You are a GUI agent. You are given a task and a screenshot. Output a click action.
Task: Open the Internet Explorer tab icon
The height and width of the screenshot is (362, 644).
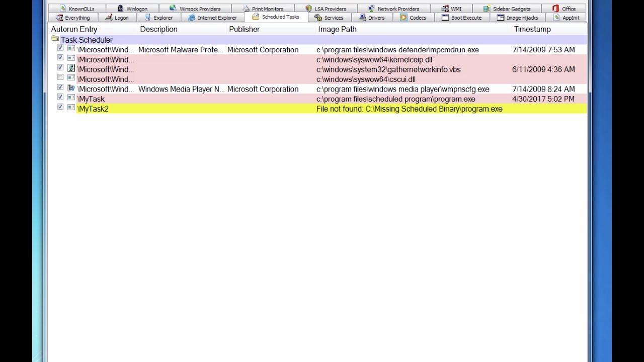click(192, 18)
